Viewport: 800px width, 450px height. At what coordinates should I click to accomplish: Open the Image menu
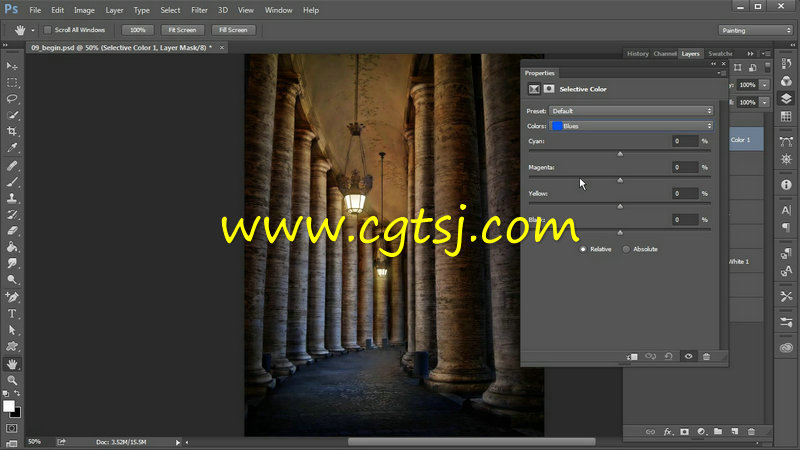coord(84,10)
